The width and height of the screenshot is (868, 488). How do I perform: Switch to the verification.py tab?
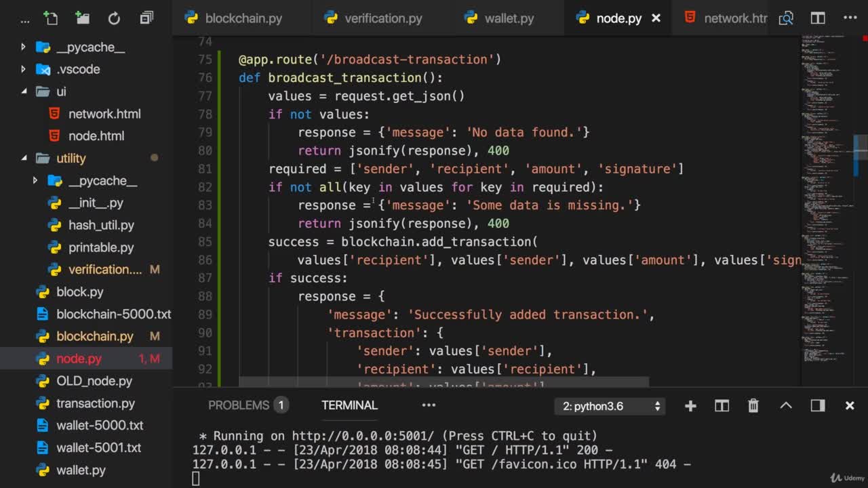(383, 18)
